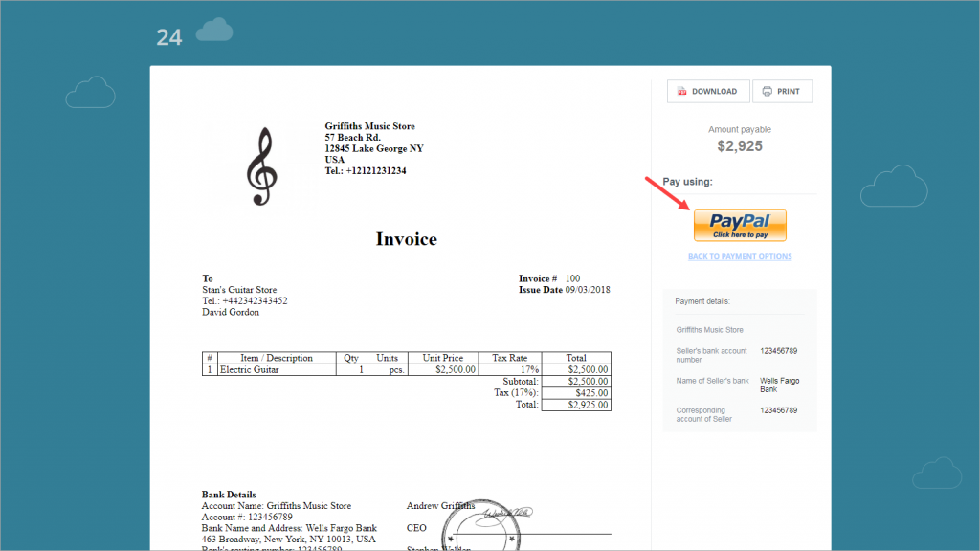The height and width of the screenshot is (551, 980).
Task: Click the Invoice # 100 field
Action: 549,278
